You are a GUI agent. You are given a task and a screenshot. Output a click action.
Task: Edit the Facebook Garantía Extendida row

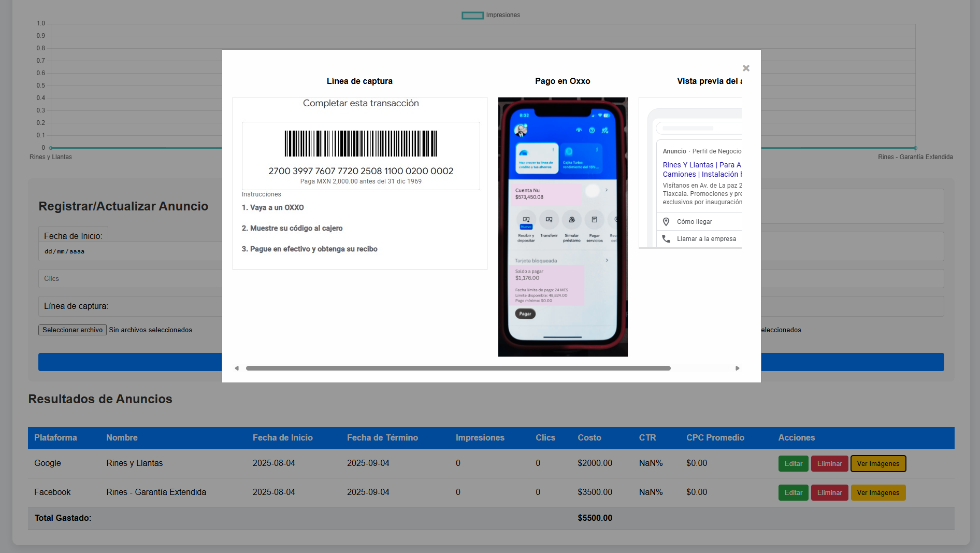tap(793, 493)
